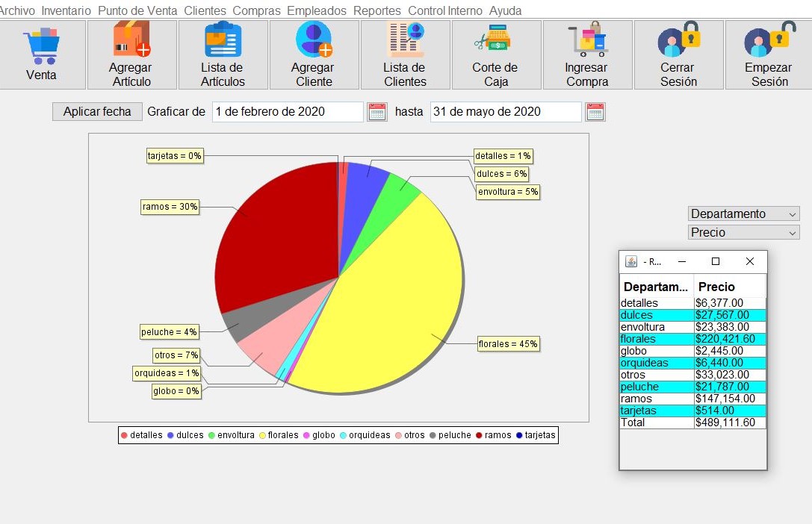The width and height of the screenshot is (812, 524).
Task: Select the ramos row in table
Action: 692,399
